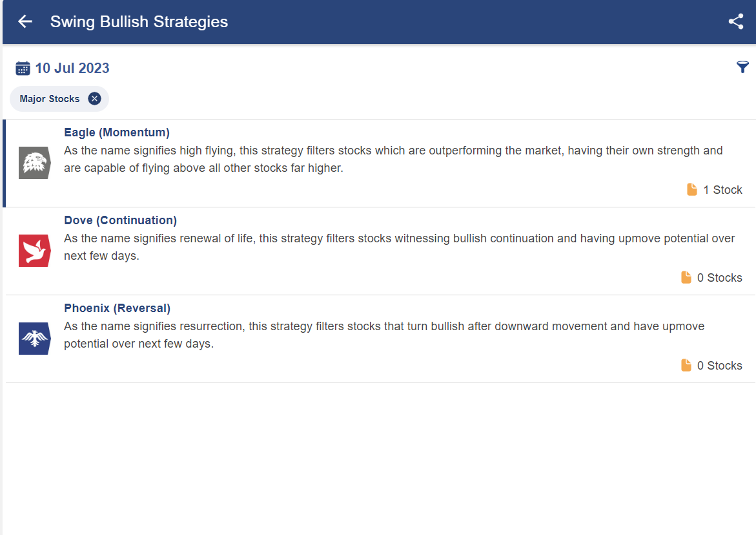
Task: View the 1 Stock count for Eagle
Action: click(x=722, y=189)
